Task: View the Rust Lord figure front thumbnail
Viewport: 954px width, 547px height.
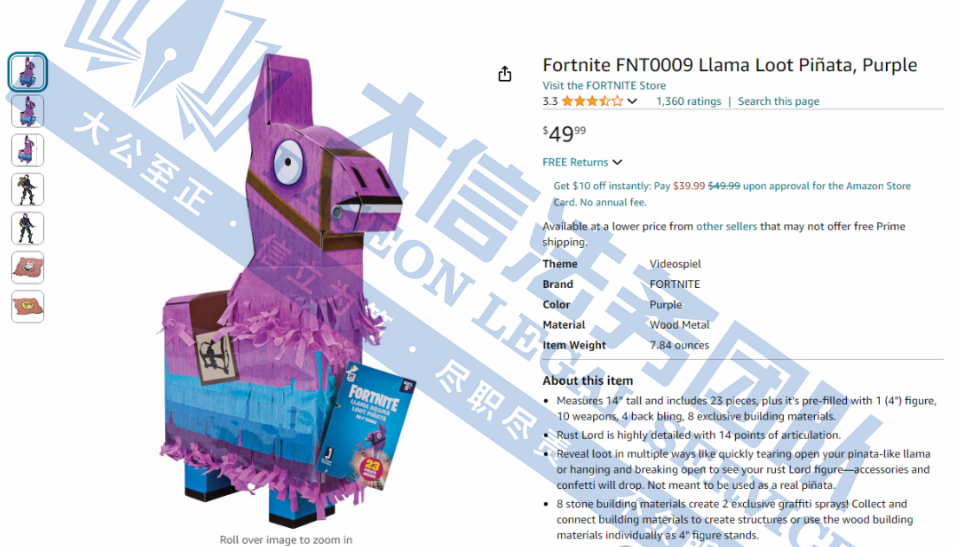Action: [x=27, y=189]
